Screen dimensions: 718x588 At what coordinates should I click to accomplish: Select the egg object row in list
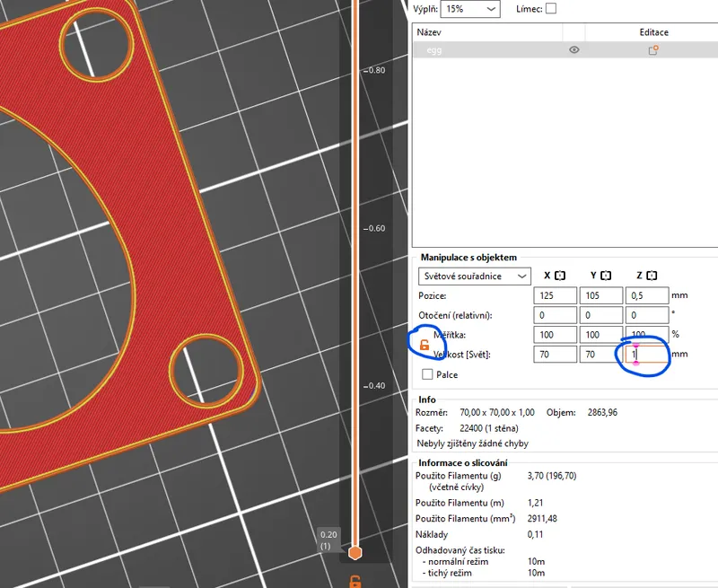pos(565,50)
